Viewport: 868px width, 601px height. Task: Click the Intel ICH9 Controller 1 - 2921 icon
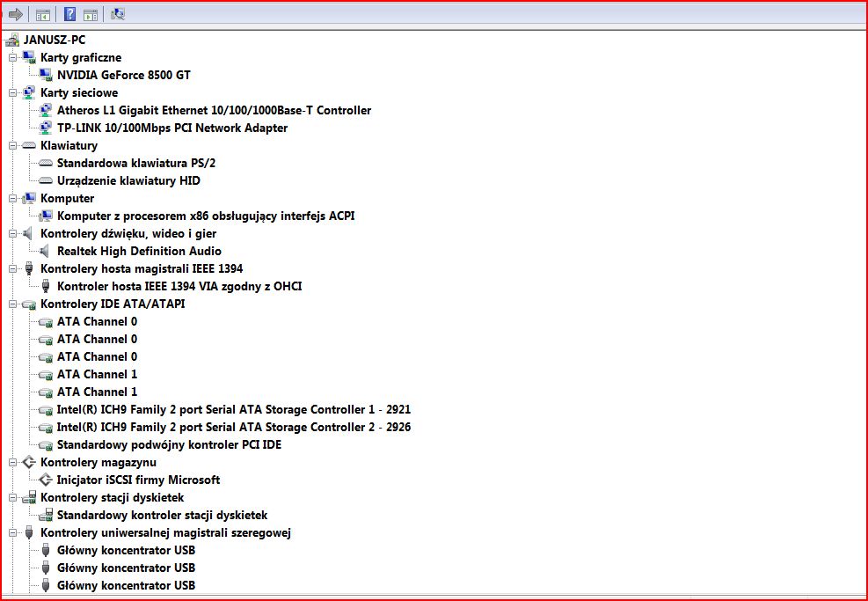coord(46,410)
